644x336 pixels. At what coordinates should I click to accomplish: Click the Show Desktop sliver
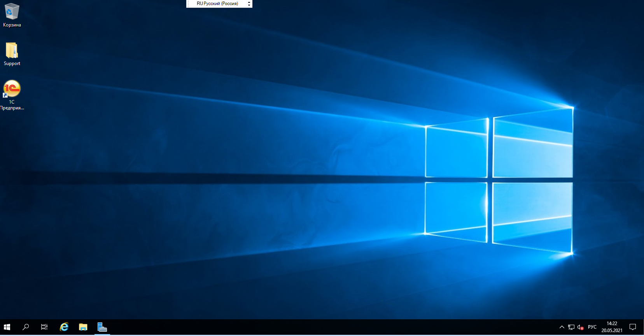[643, 327]
